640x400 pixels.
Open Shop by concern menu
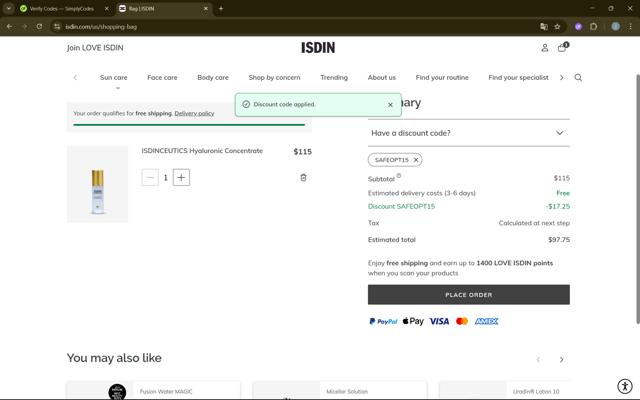pyautogui.click(x=274, y=78)
